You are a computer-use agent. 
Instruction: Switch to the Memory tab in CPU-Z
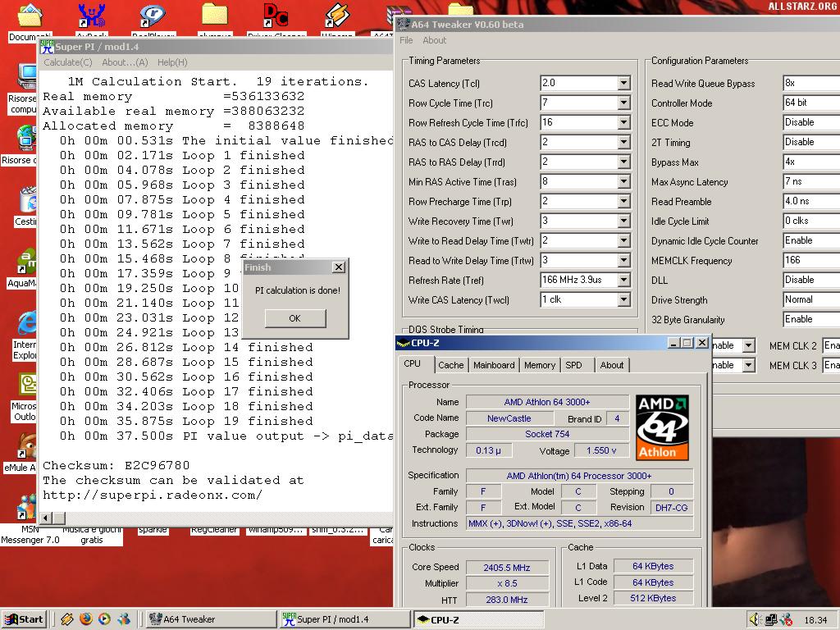pos(540,365)
